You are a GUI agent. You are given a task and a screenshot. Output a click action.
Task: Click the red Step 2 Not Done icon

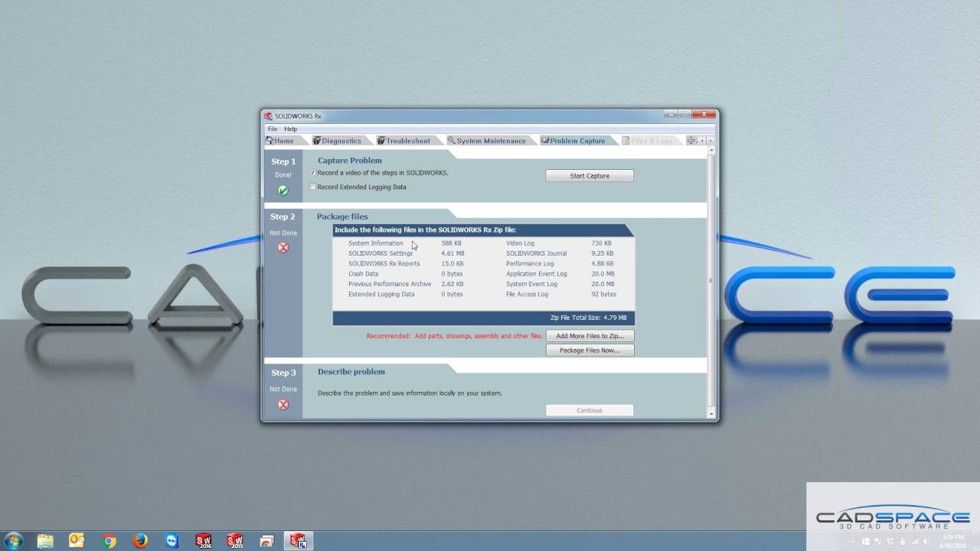(x=283, y=247)
